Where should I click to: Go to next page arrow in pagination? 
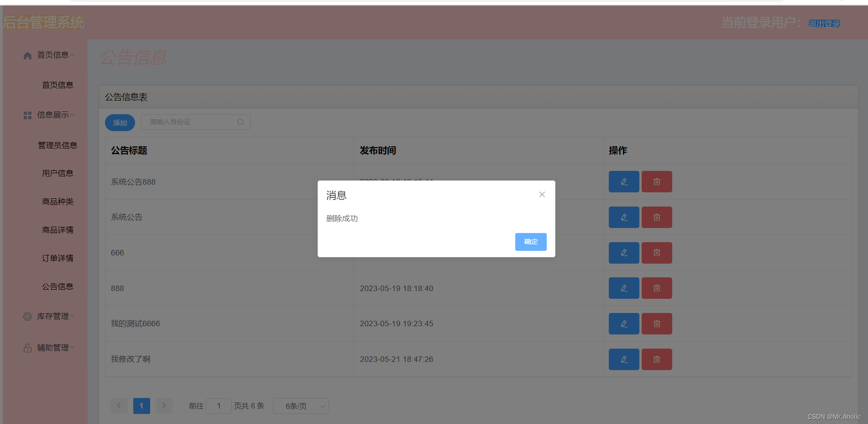(x=164, y=406)
